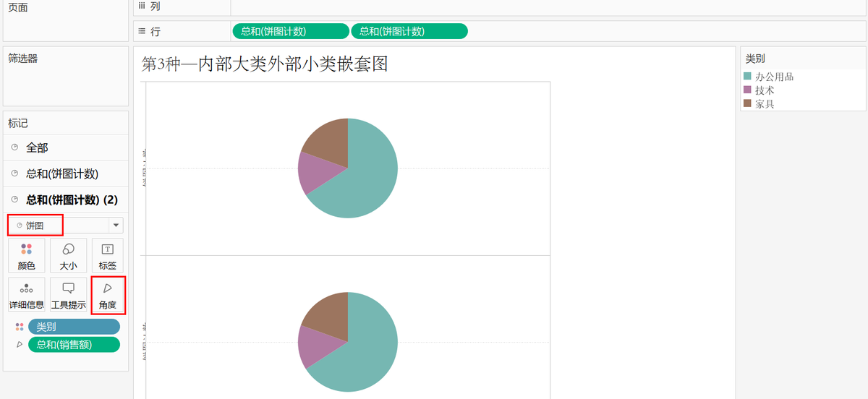Click the Color (颜色) marks card icon

point(27,255)
